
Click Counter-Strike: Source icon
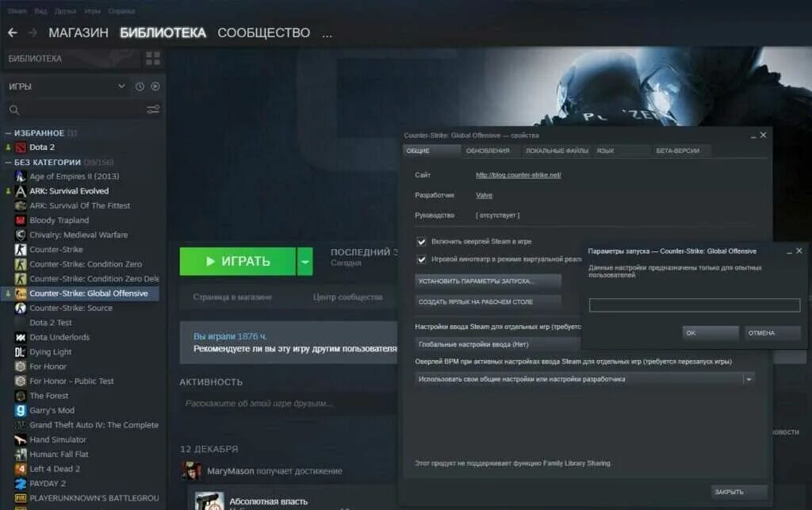(x=20, y=308)
